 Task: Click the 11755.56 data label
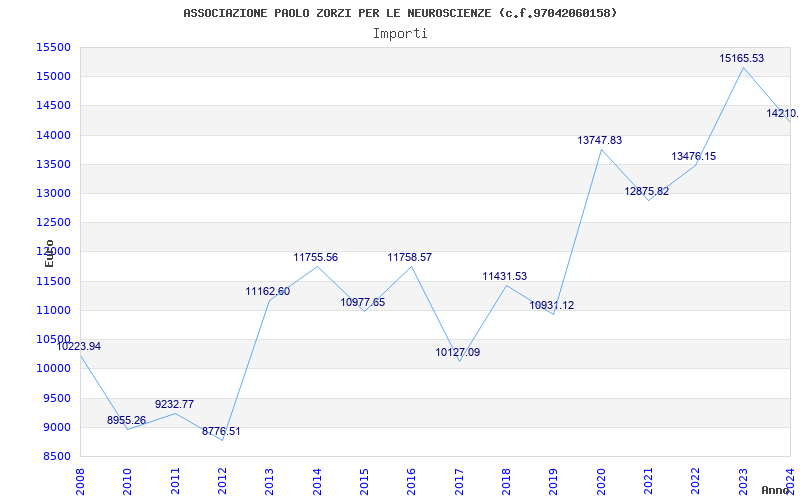[315, 257]
